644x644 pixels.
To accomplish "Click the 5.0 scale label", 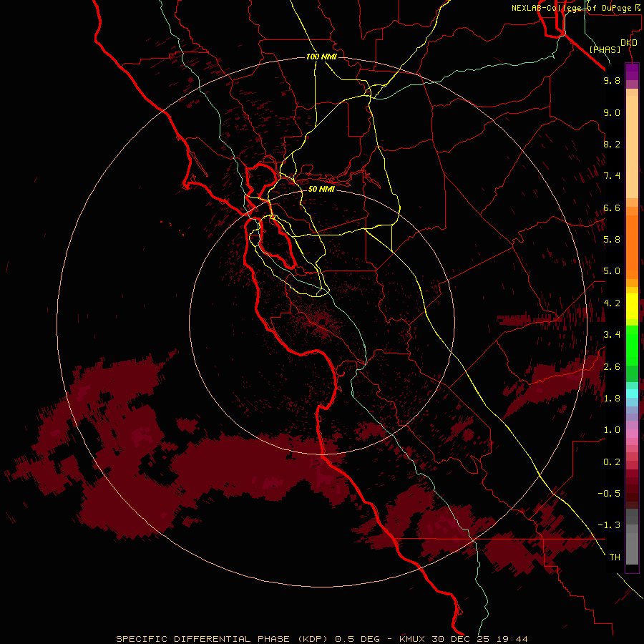I will [x=612, y=271].
